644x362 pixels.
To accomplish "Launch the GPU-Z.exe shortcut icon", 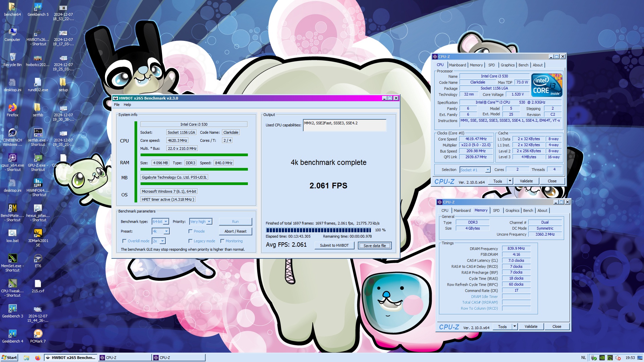I will click(38, 162).
